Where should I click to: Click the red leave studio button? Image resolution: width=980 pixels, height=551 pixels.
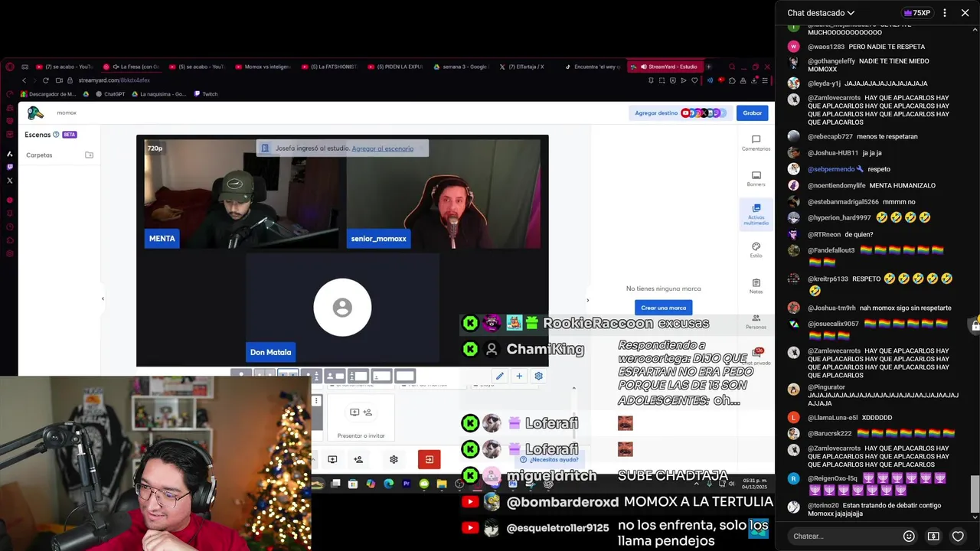pyautogui.click(x=429, y=459)
